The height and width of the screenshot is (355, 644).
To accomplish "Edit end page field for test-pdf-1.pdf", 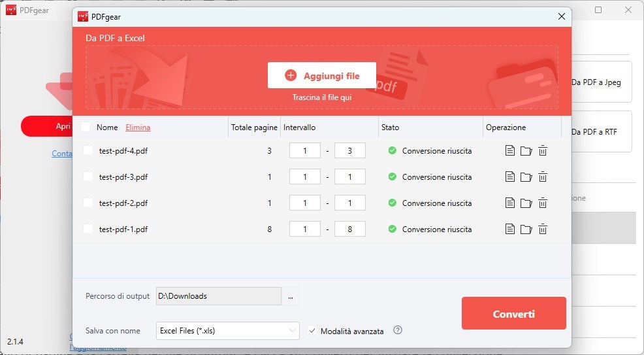I will pos(350,229).
